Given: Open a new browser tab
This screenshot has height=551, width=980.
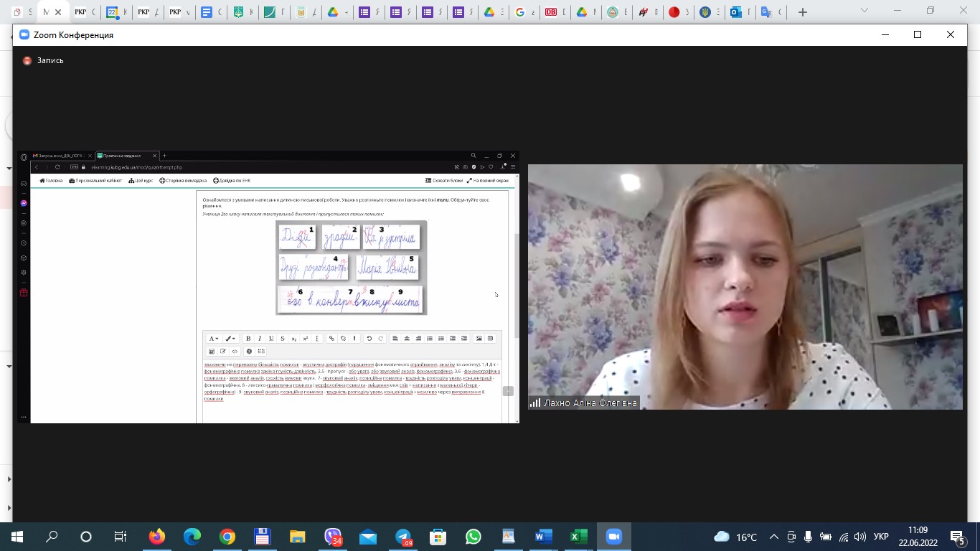Looking at the screenshot, I should coord(803,12).
